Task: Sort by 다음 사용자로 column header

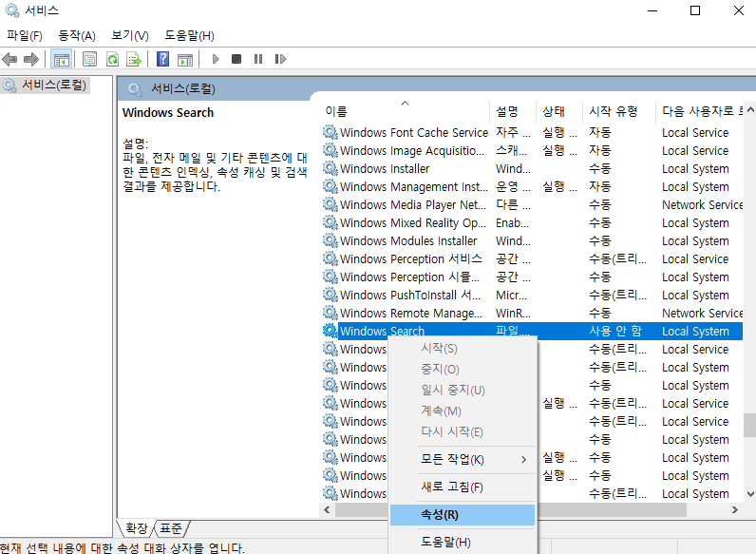Action: 701,111
